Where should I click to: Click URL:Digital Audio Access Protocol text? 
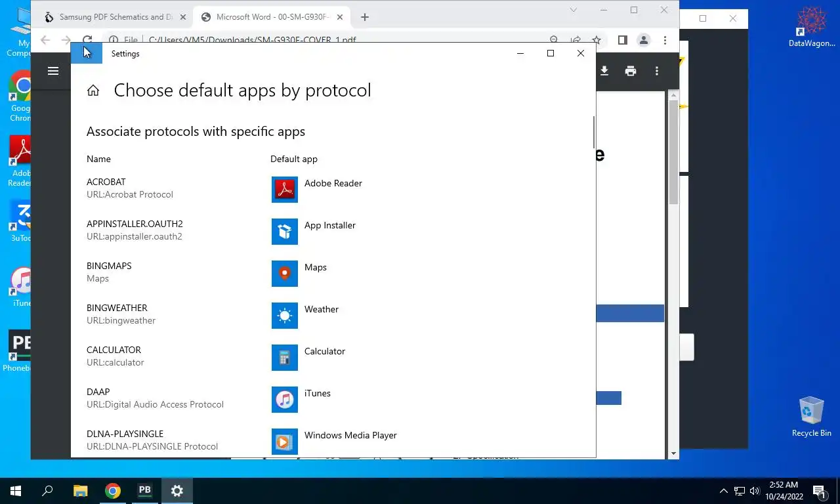[155, 404]
